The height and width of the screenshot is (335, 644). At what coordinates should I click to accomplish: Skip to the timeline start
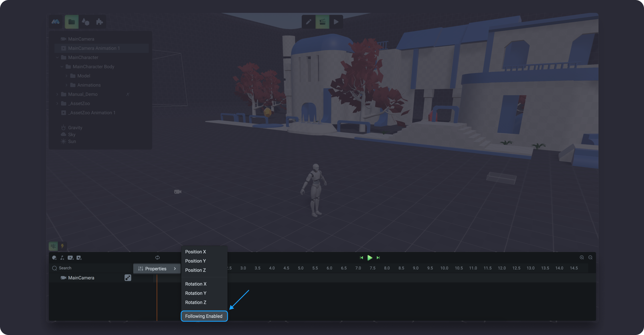point(361,258)
